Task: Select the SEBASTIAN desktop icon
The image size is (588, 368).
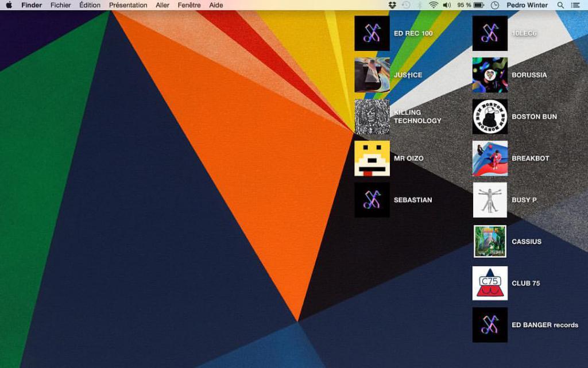Action: point(372,200)
